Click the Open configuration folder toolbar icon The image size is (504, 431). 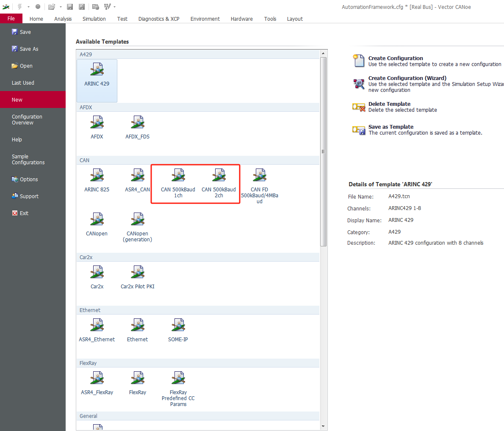click(52, 7)
